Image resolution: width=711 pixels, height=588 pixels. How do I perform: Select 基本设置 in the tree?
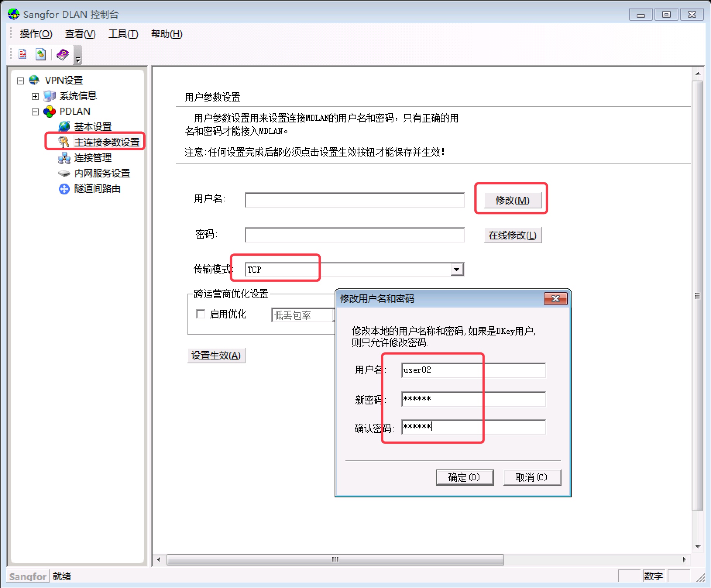[x=93, y=127]
